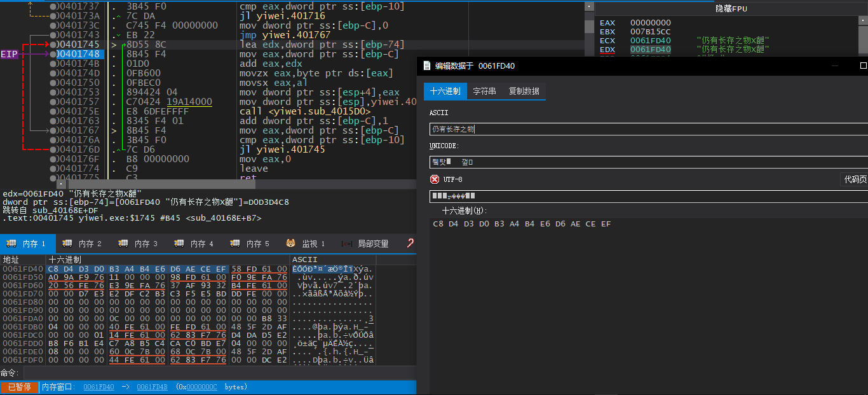Click the 代码页 code page button
Screen dimensions: 868x395
[x=854, y=179]
